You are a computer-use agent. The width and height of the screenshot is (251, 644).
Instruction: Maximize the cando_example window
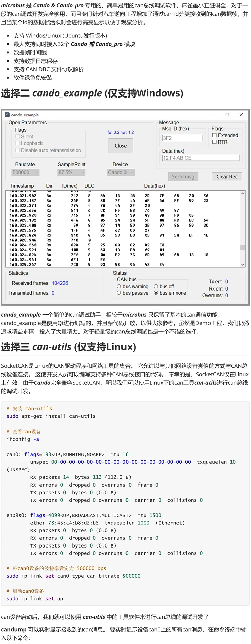click(227, 115)
